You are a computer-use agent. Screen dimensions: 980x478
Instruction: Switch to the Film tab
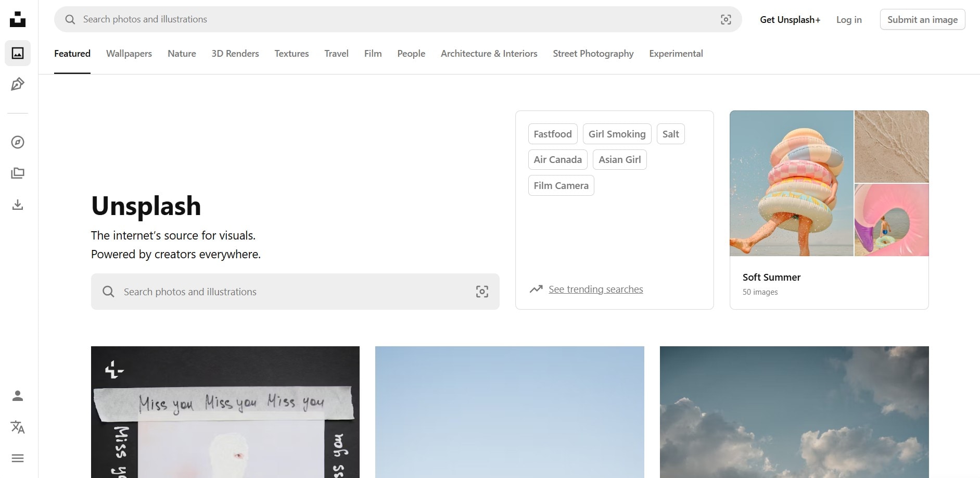373,54
